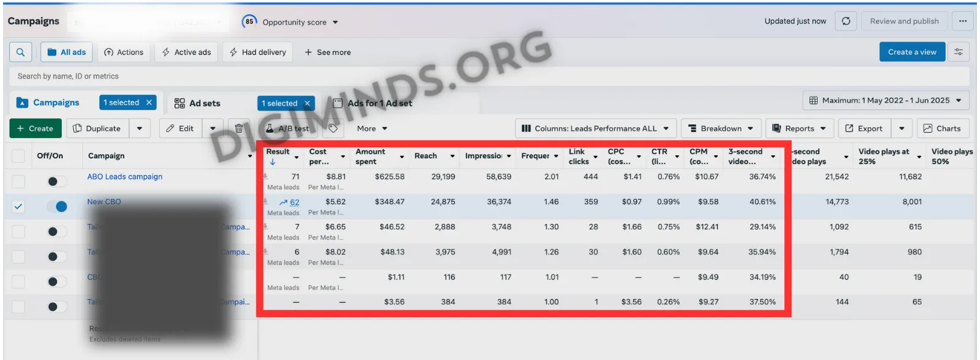The image size is (980, 360).
Task: Click Create a view button
Action: 912,52
